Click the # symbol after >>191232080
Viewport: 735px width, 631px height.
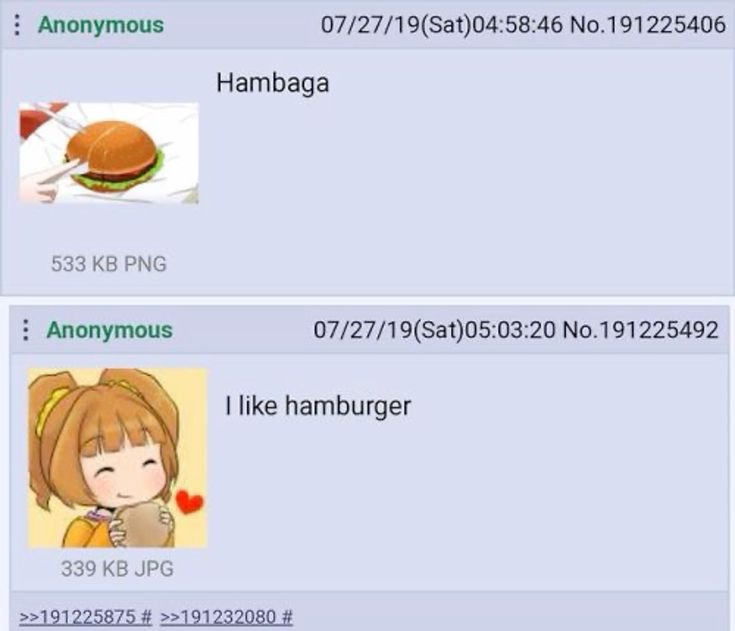(x=287, y=617)
